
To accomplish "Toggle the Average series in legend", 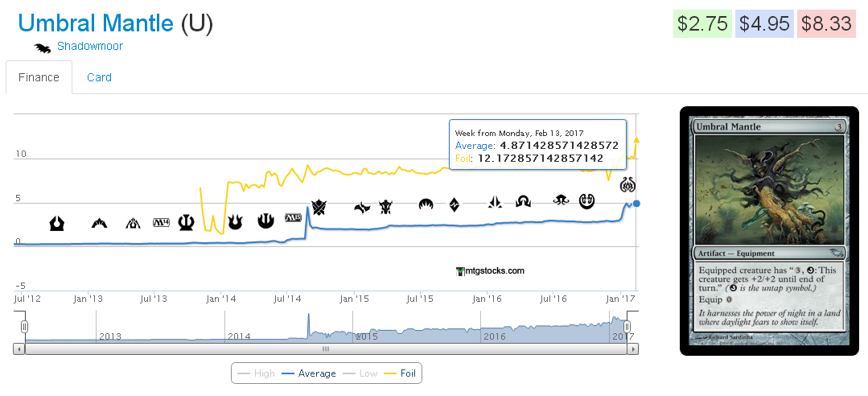I will 309,373.
